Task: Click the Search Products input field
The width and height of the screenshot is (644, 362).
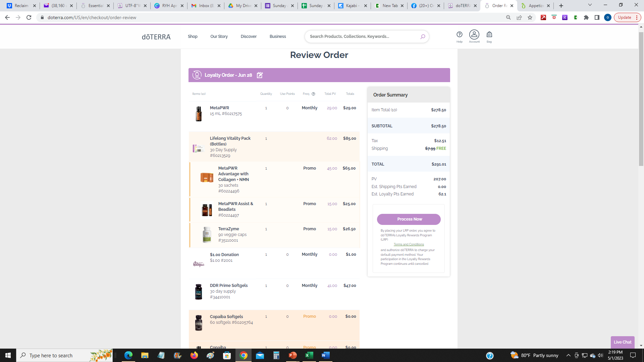Action: pyautogui.click(x=362, y=37)
